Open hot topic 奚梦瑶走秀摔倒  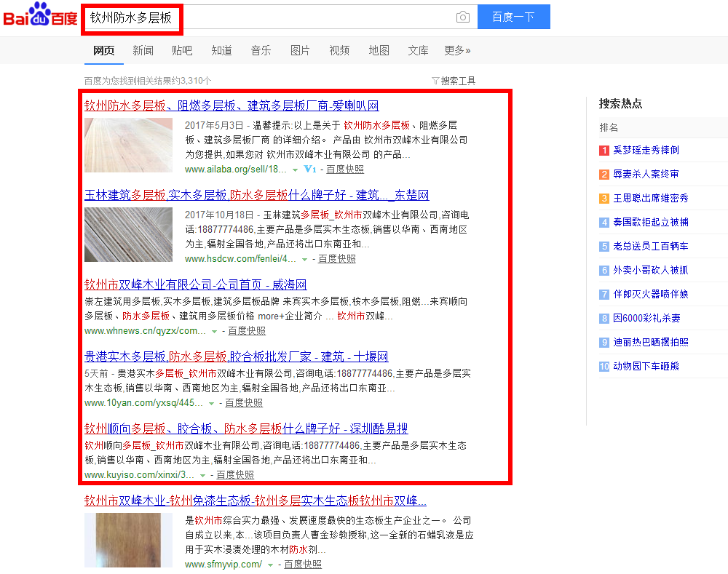point(646,150)
